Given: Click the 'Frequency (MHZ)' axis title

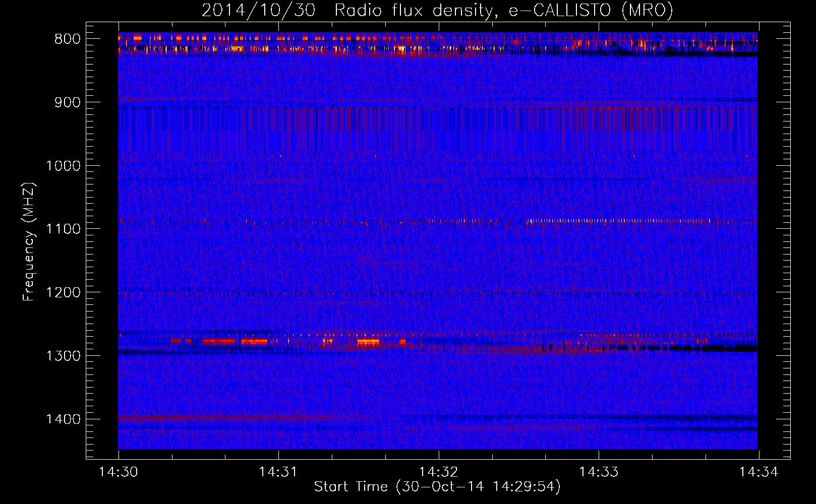Looking at the screenshot, I should (x=29, y=242).
